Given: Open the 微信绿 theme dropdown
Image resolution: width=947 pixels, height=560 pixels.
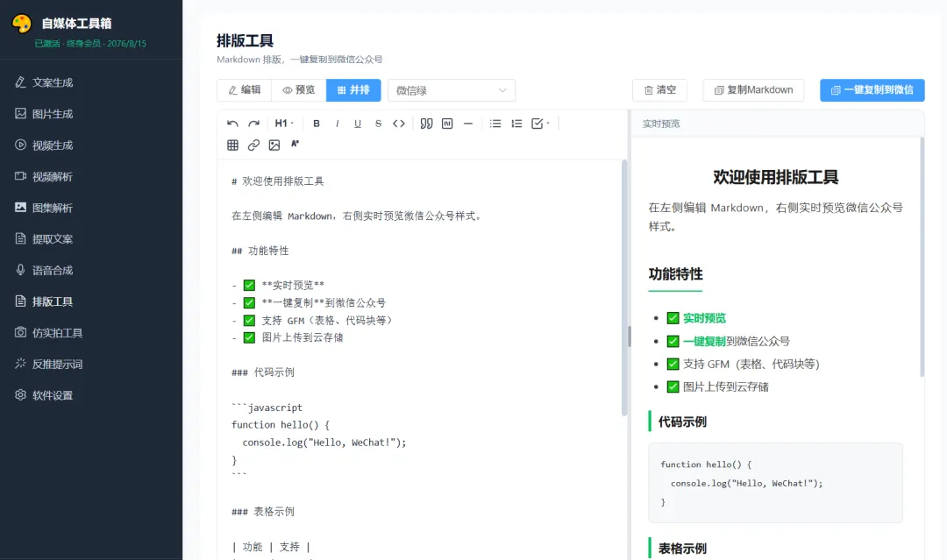Looking at the screenshot, I should (452, 90).
